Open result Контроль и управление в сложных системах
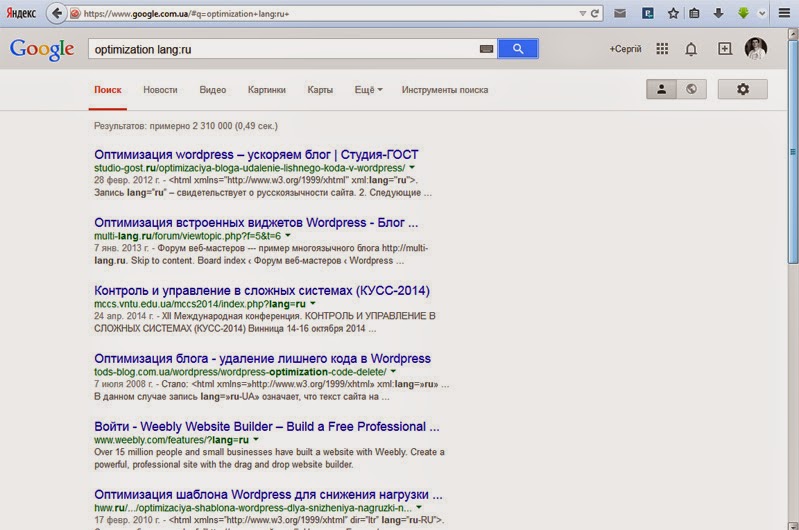This screenshot has height=530, width=799. (262, 290)
